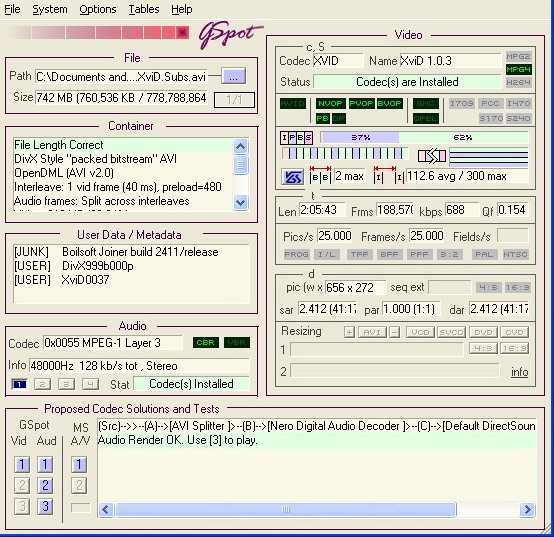The height and width of the screenshot is (537, 554).
Task: Click the QPEL indicator
Action: [426, 118]
